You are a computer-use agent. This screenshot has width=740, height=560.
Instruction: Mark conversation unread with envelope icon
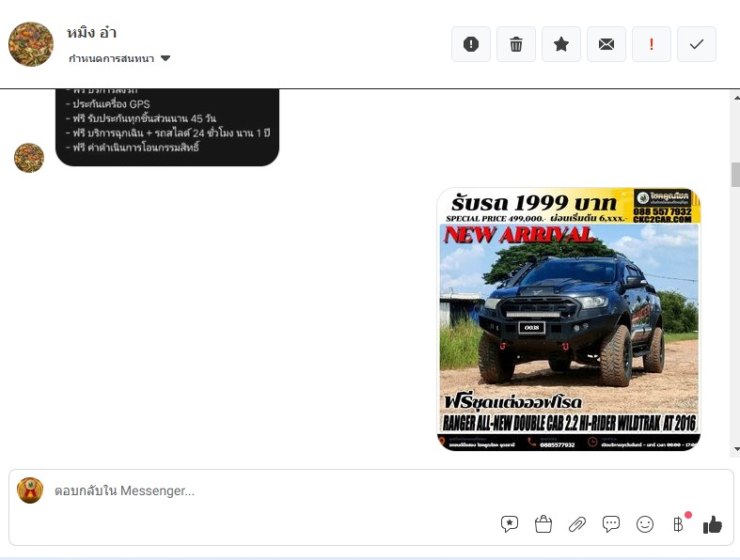tap(606, 44)
